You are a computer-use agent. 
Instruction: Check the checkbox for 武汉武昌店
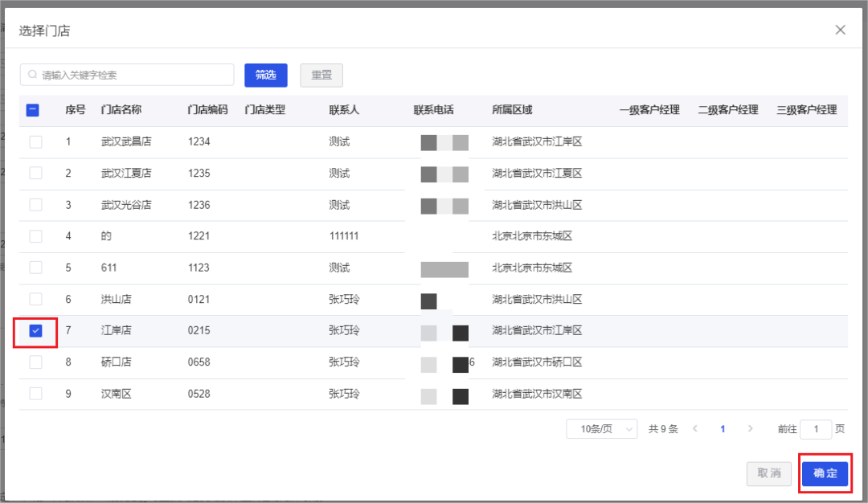(x=35, y=142)
